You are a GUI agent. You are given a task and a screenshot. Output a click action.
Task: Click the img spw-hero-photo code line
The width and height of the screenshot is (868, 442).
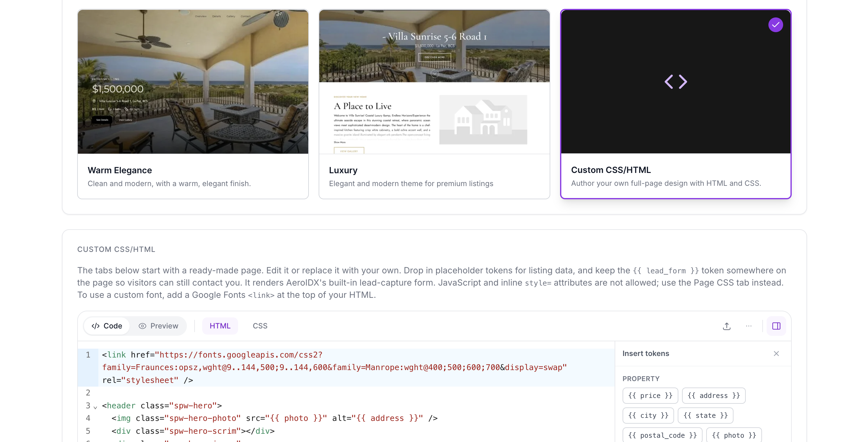click(275, 418)
